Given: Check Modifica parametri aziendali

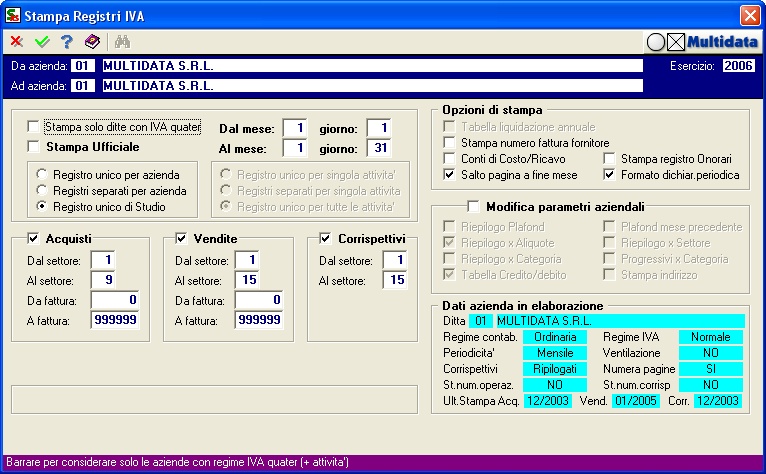Looking at the screenshot, I should (x=473, y=207).
